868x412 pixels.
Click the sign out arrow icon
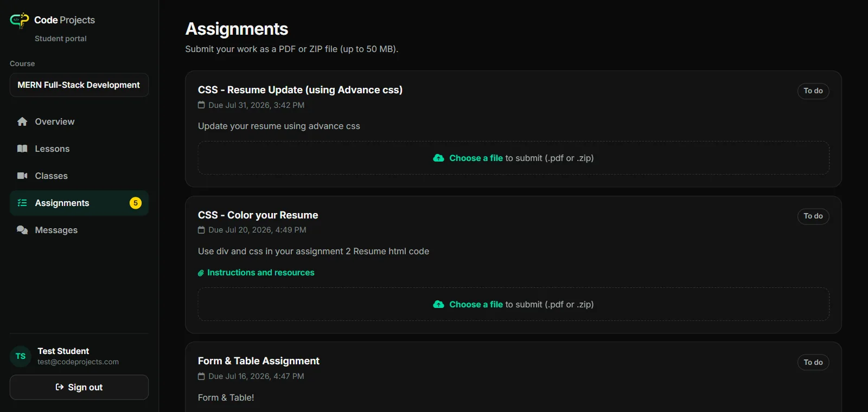pos(60,387)
